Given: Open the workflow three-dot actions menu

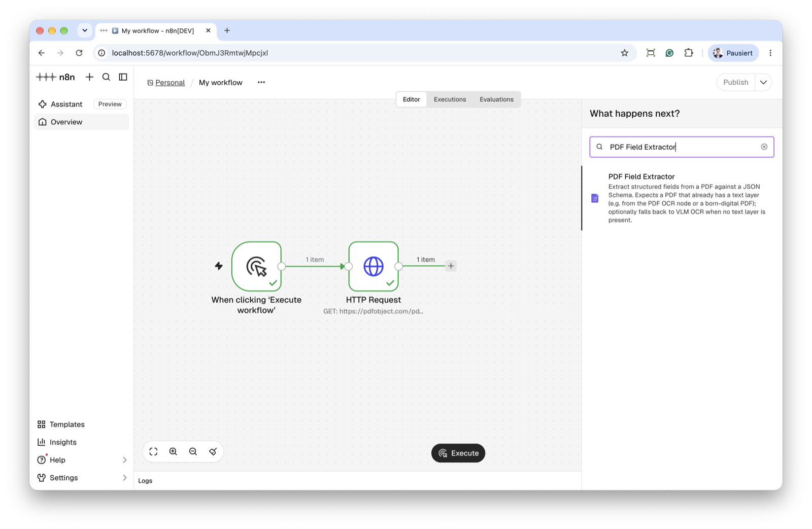Looking at the screenshot, I should tap(261, 82).
